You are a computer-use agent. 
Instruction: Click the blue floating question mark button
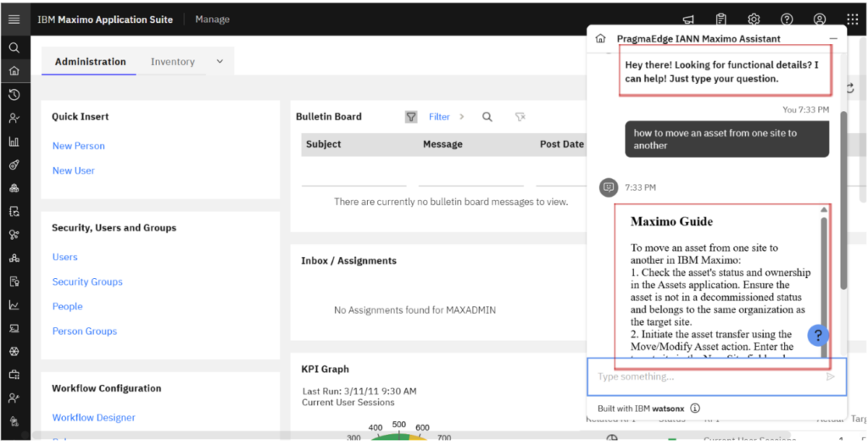(x=818, y=335)
